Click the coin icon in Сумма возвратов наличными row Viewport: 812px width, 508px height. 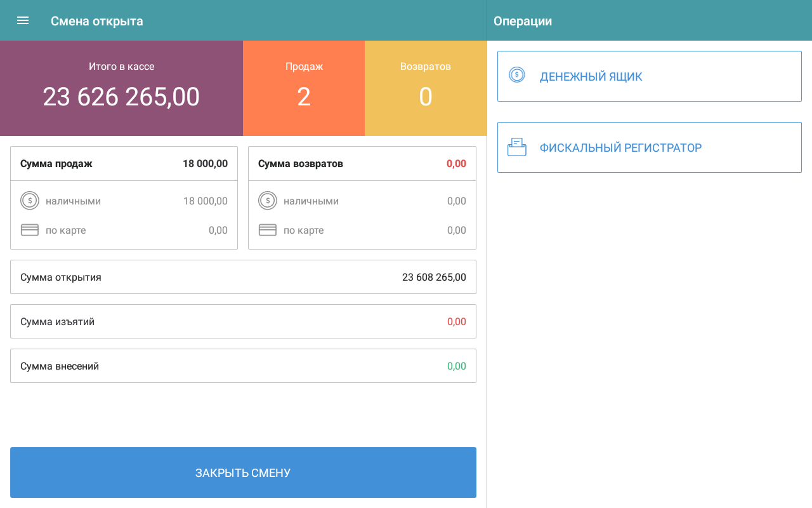tap(268, 201)
